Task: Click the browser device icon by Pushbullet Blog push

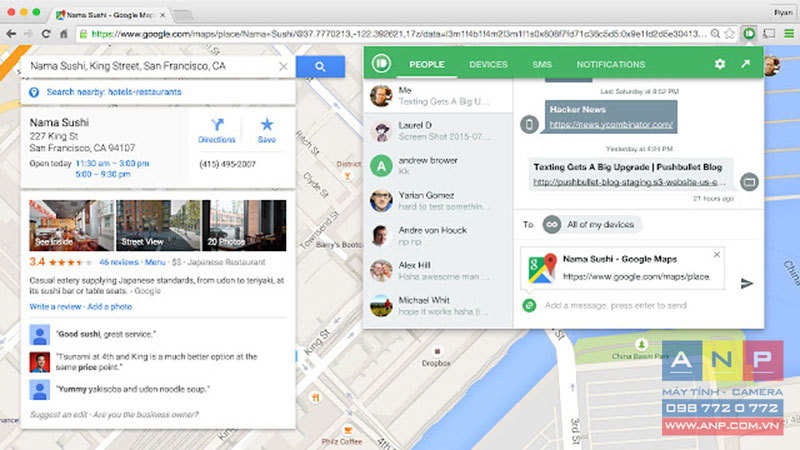Action: [x=749, y=182]
